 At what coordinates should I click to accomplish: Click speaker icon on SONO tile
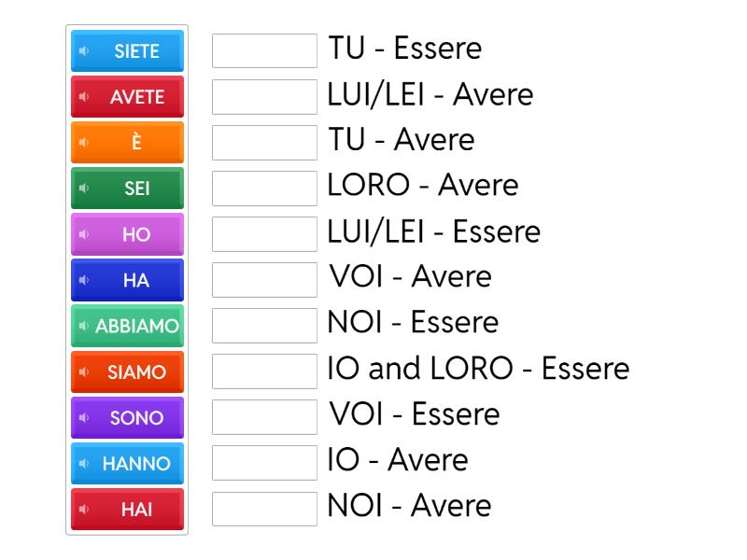click(x=84, y=417)
